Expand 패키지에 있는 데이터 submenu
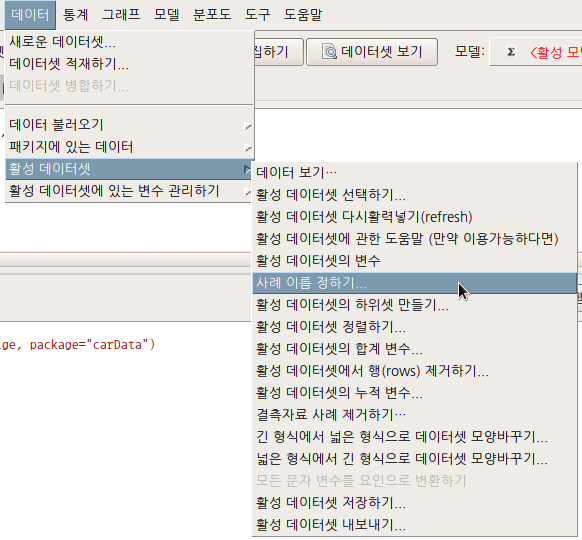The height and width of the screenshot is (540, 582). point(129,147)
